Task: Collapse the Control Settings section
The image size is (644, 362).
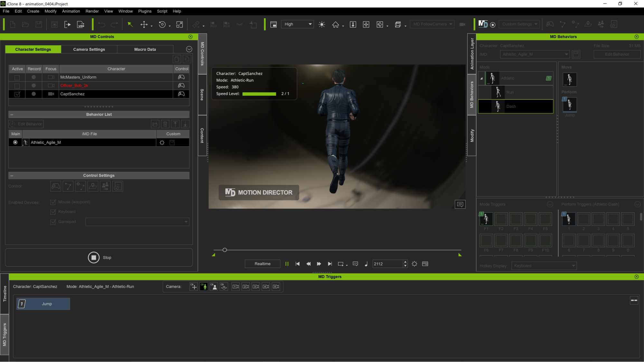Action: (x=12, y=176)
